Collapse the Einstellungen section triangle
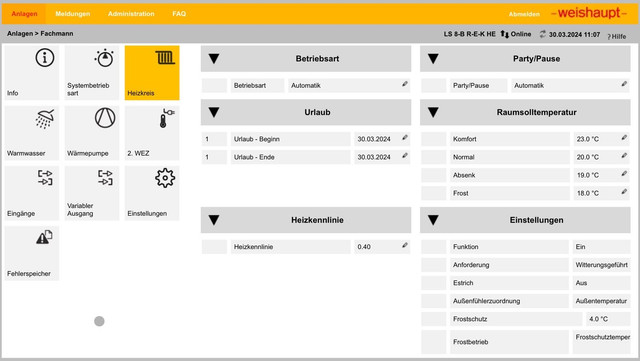Viewport: 640px width, 361px height. (433, 220)
